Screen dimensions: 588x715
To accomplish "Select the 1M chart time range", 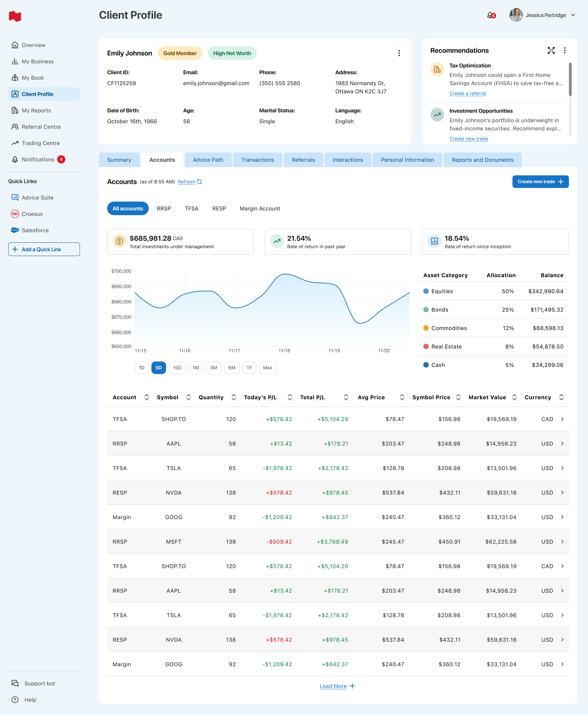I will click(195, 368).
